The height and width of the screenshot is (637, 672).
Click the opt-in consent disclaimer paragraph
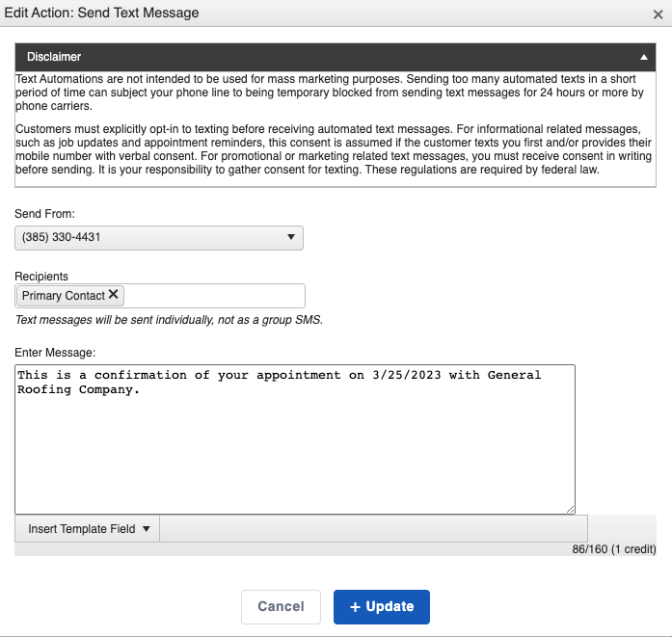(x=334, y=149)
